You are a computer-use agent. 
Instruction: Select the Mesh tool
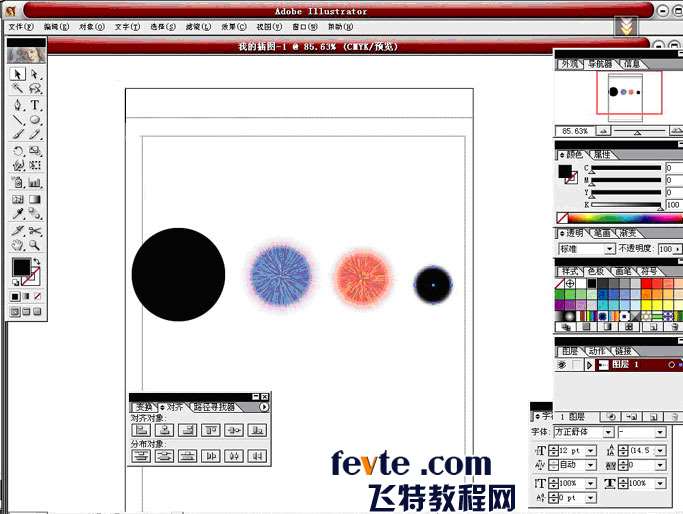(x=17, y=200)
